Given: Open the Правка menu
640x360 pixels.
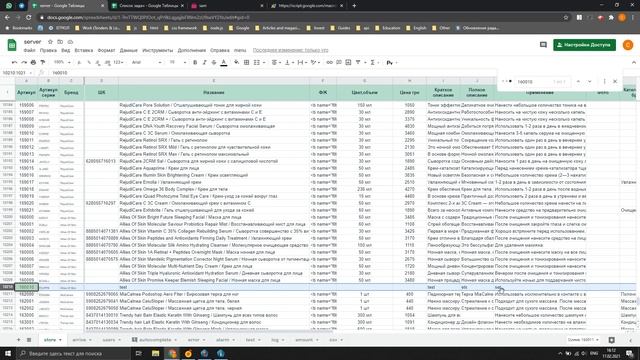Looking at the screenshot, I should coord(48,50).
